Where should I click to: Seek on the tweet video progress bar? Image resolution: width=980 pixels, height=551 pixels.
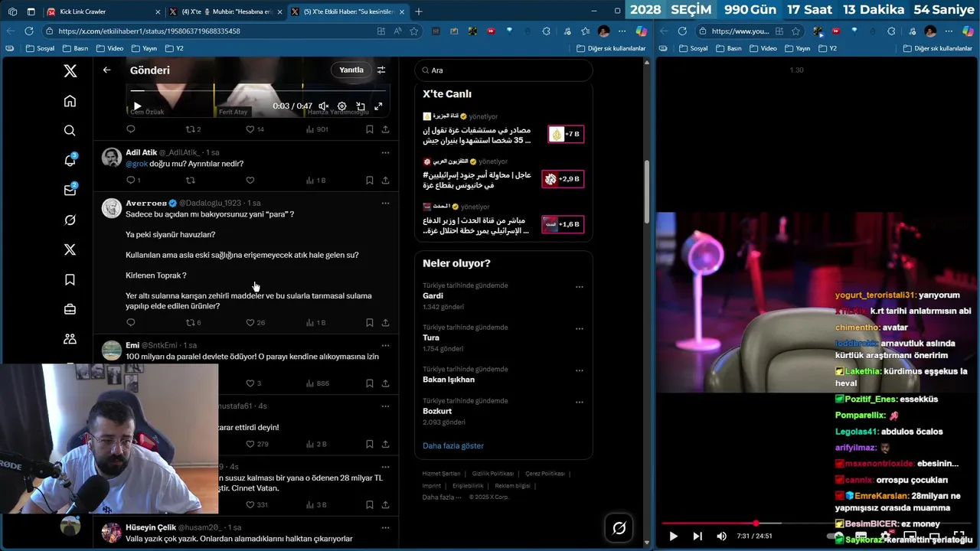(x=258, y=91)
